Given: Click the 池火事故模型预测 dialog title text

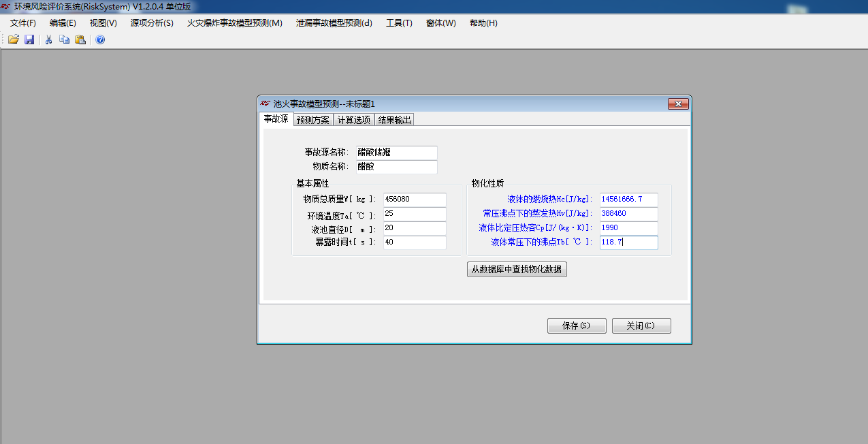Looking at the screenshot, I should coord(324,104).
